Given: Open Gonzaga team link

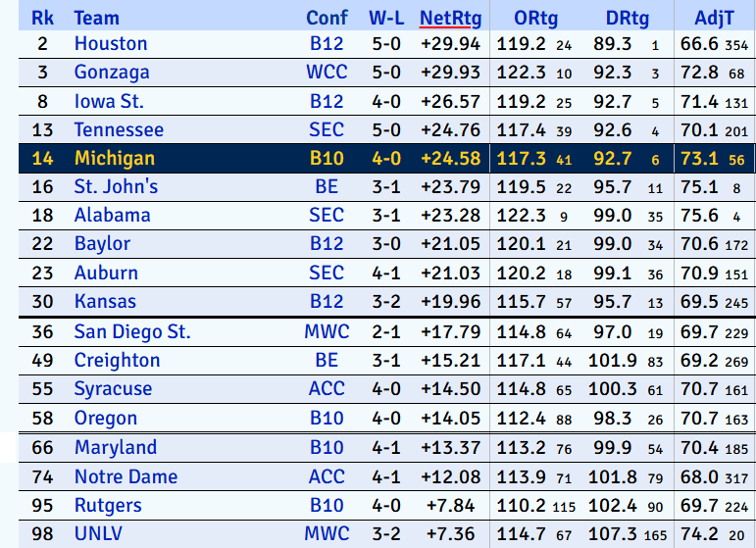Looking at the screenshot, I should coord(112,73).
